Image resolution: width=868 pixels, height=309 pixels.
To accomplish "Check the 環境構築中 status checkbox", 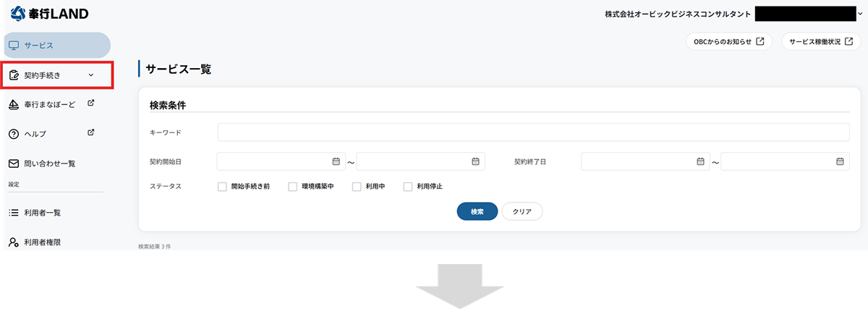I will click(293, 187).
